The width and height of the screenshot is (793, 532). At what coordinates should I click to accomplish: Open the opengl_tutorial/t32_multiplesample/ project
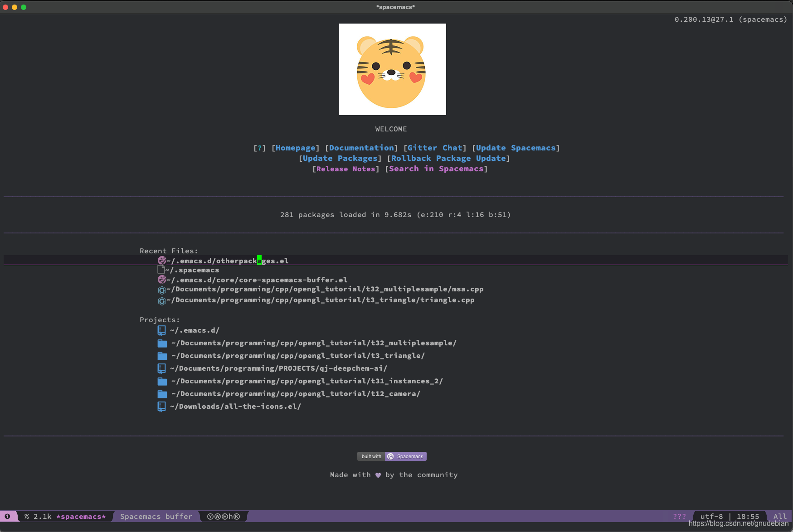[314, 343]
